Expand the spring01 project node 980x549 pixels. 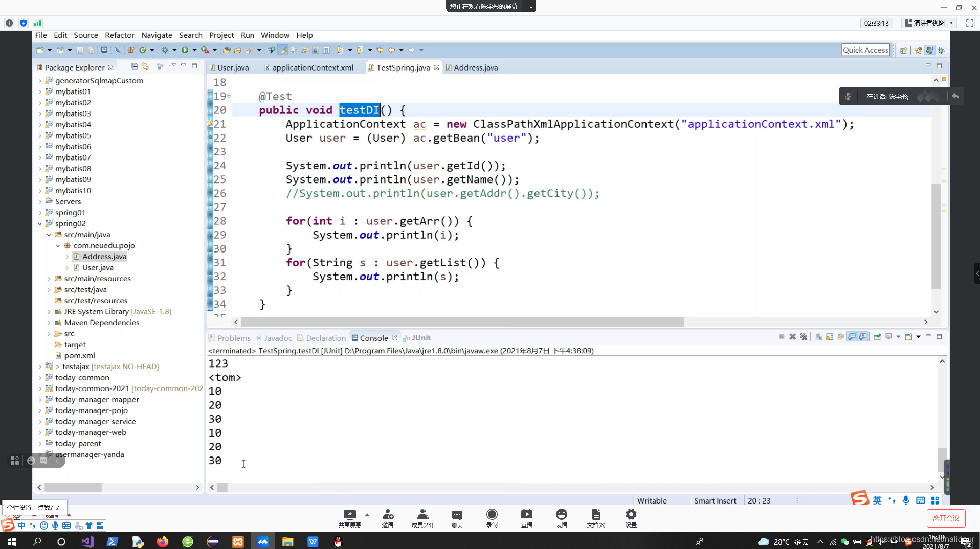tap(40, 213)
